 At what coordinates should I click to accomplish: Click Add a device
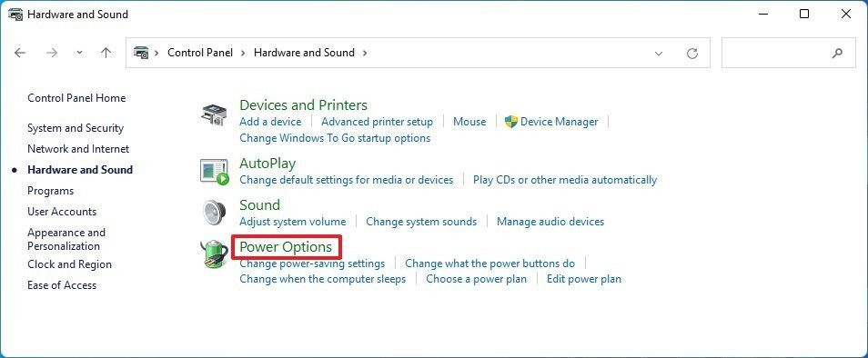(x=270, y=122)
